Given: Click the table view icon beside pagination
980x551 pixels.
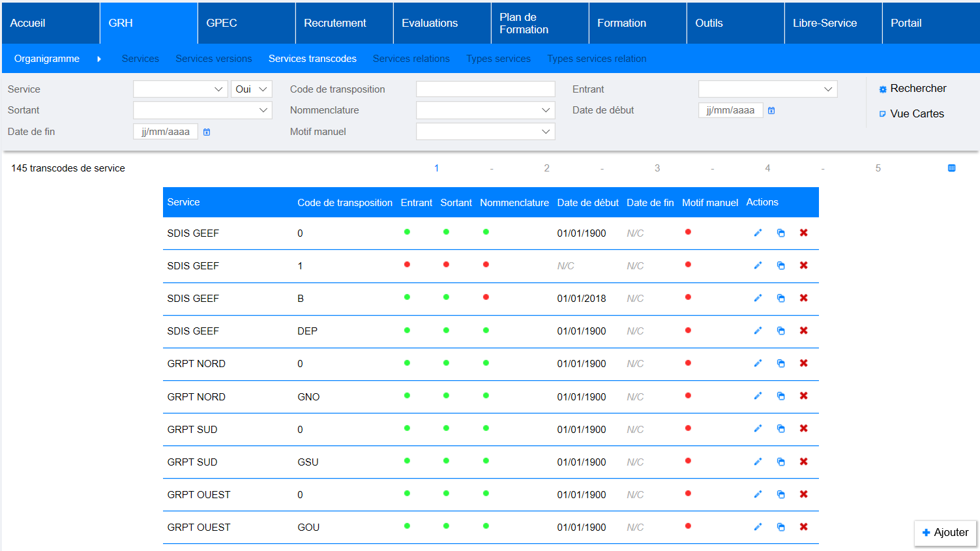Looking at the screenshot, I should [951, 168].
